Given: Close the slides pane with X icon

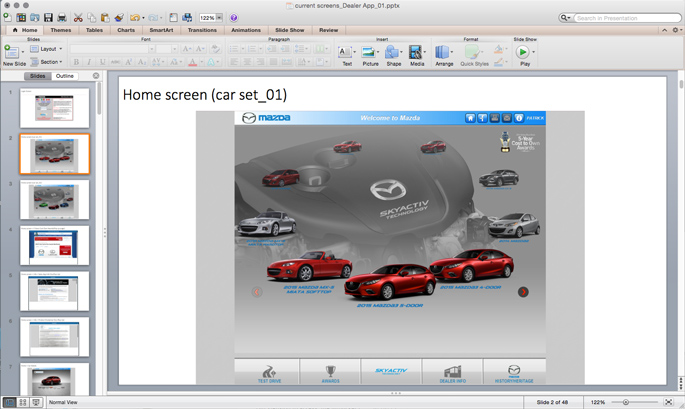Looking at the screenshot, I should tap(96, 76).
